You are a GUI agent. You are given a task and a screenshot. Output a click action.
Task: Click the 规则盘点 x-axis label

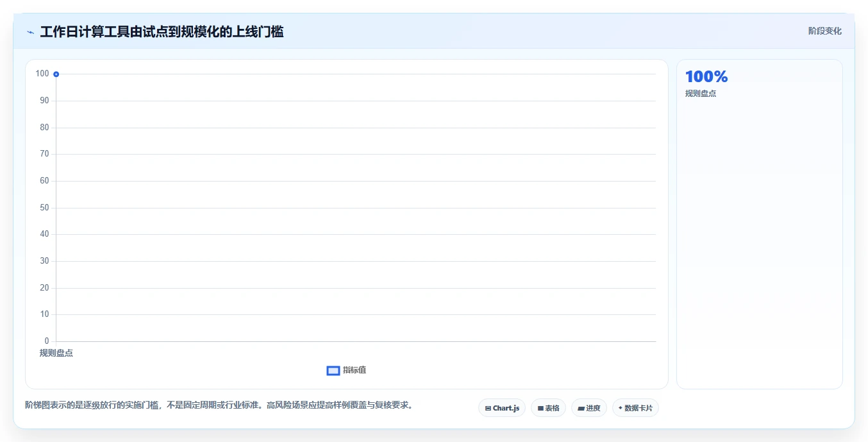coord(56,353)
